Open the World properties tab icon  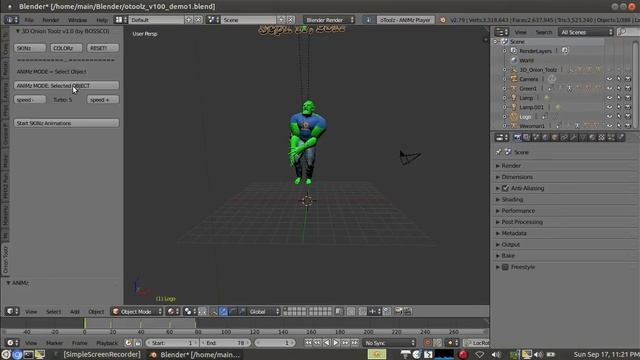[x=545, y=138]
